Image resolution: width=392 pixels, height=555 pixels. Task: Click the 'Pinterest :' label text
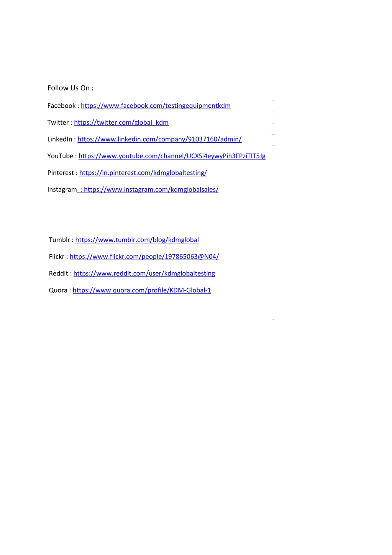pos(62,173)
